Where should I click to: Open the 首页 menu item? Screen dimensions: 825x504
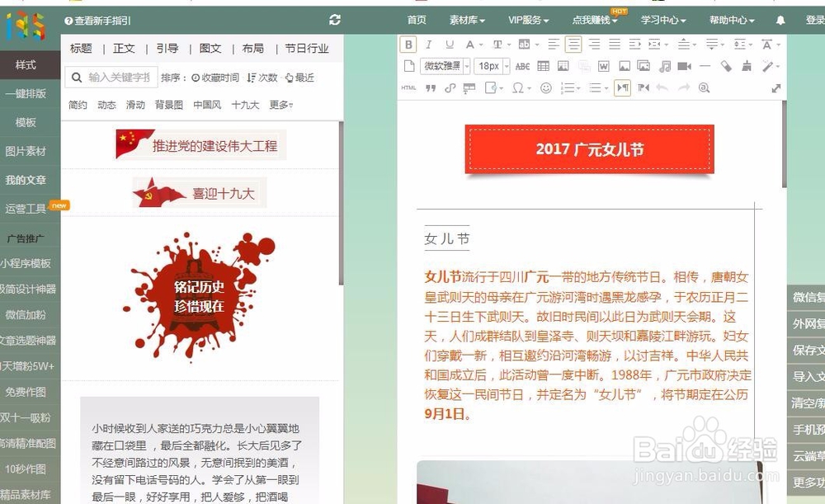click(x=417, y=20)
